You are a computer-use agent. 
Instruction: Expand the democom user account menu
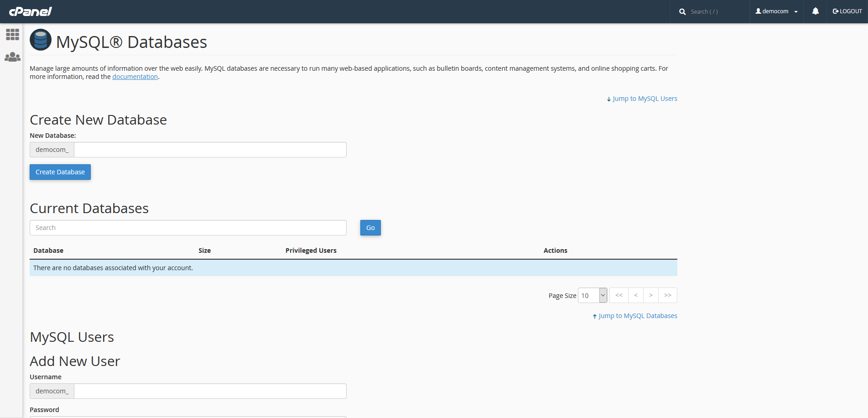tap(776, 11)
